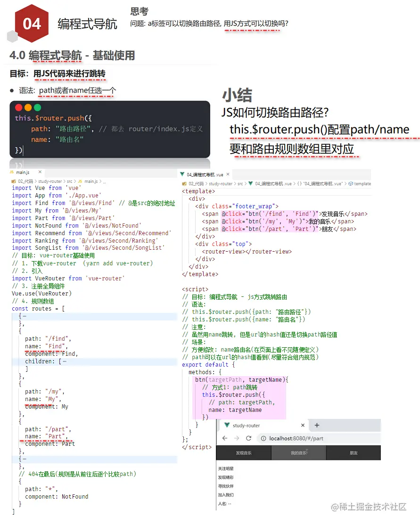Open the trailing ellipsis breadcrumb in main.js editor

(104, 181)
